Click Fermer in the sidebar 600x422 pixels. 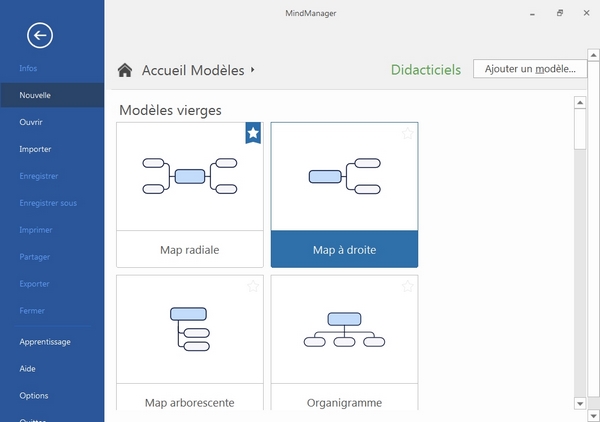[x=32, y=311]
